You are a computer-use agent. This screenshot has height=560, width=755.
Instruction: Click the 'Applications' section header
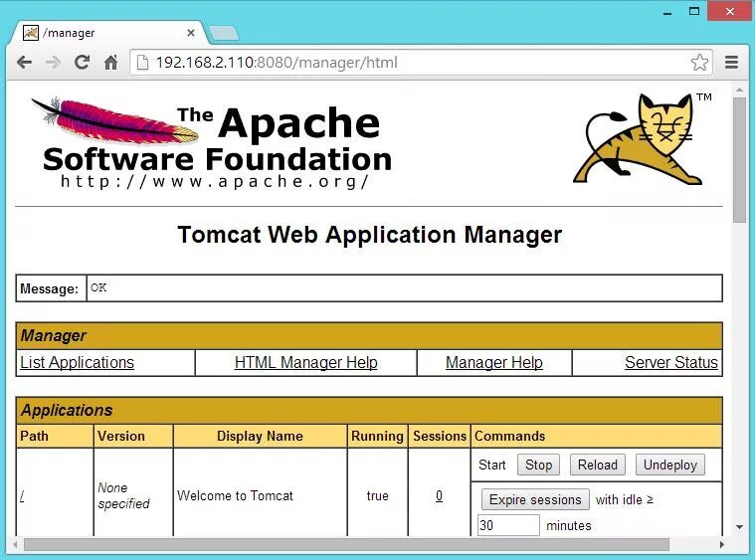[369, 410]
